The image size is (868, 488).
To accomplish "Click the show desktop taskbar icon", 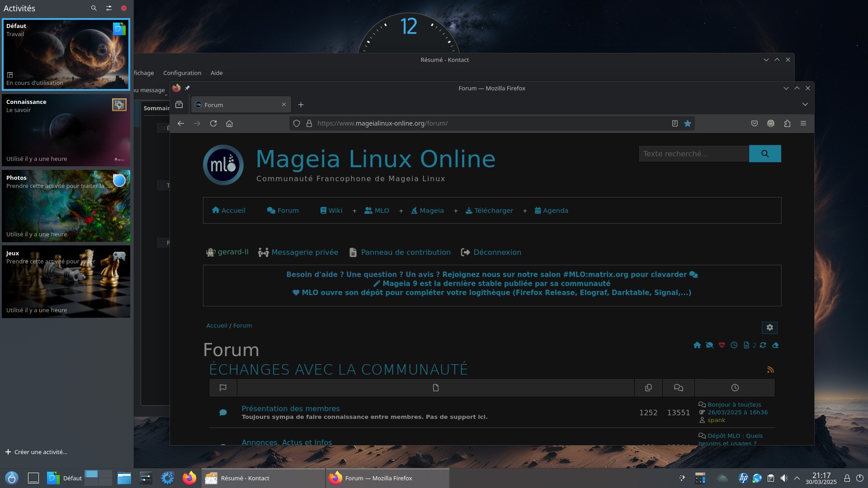I will [33, 478].
